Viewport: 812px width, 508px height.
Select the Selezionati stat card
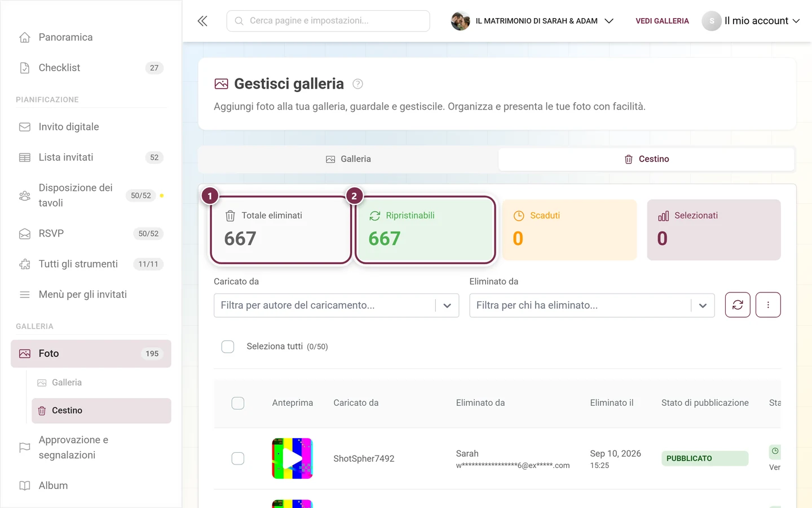click(x=714, y=230)
